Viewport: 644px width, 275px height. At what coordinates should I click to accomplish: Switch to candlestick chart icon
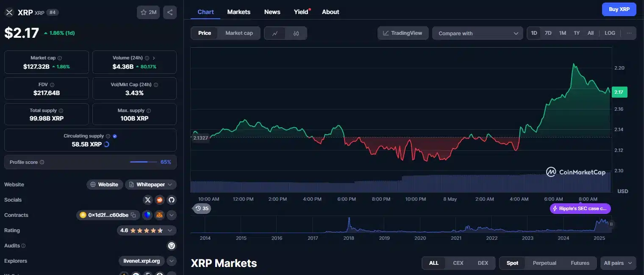(x=296, y=33)
